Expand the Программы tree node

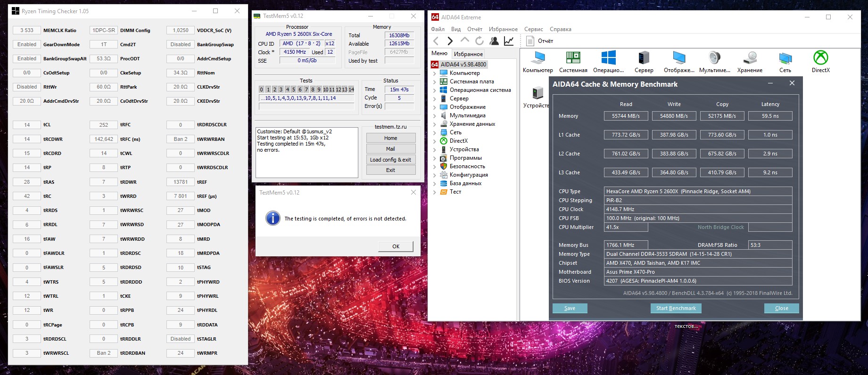coord(434,158)
